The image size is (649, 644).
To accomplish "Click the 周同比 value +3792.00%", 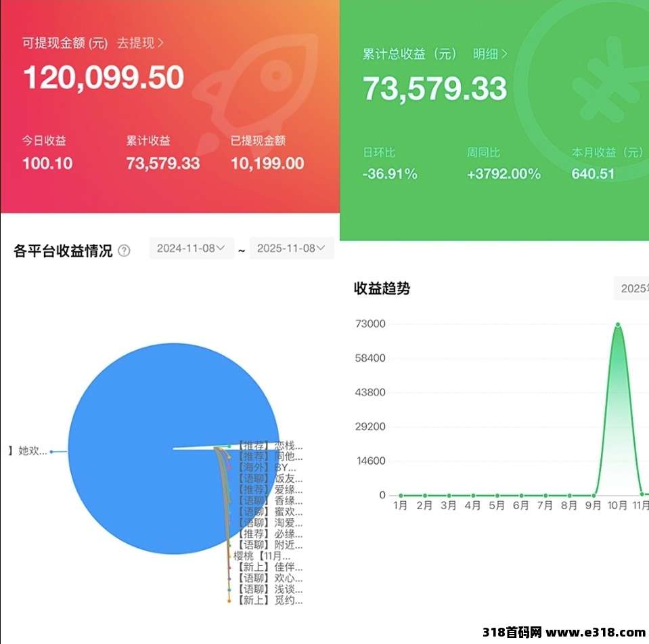I will pos(503,174).
